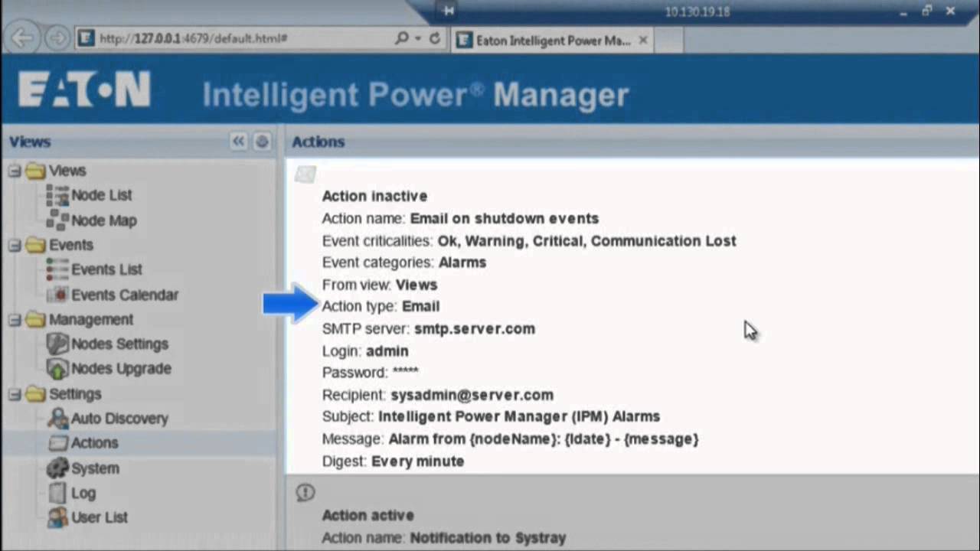
Task: Close the Eaton Intelligent Power Manager tab
Action: coord(643,40)
